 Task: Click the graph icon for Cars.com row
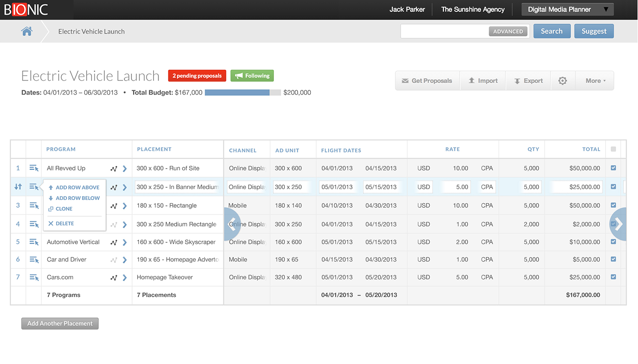click(x=114, y=277)
